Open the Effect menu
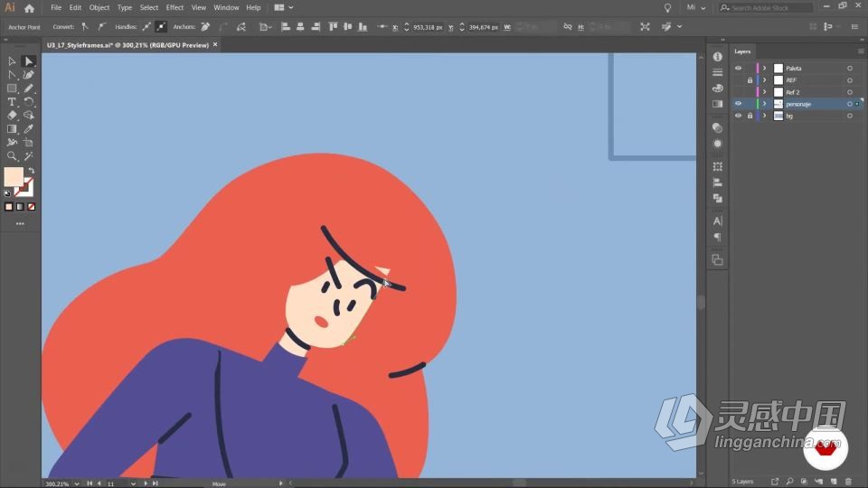 [175, 8]
